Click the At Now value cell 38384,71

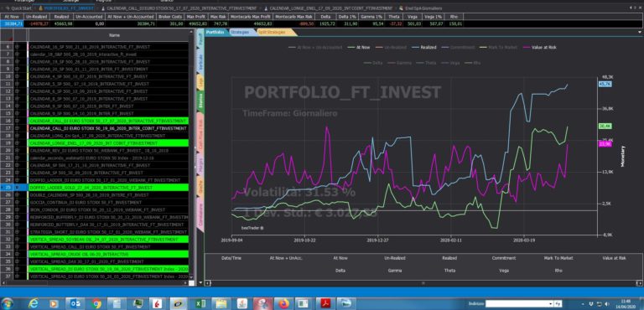pyautogui.click(x=12, y=24)
